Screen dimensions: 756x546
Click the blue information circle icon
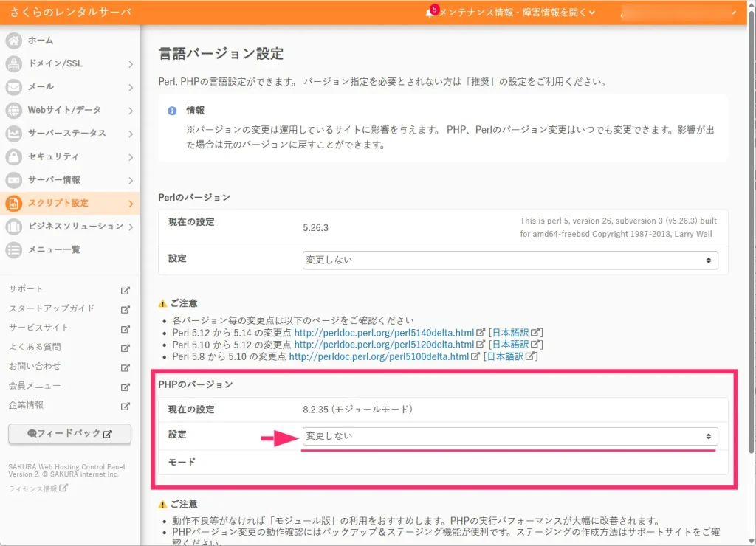click(x=172, y=111)
